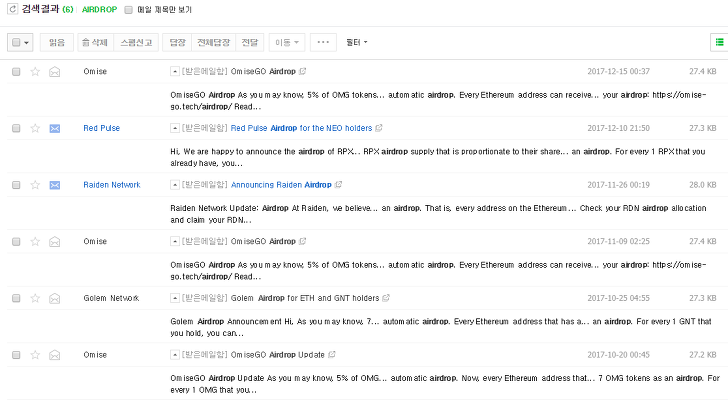Open Announcing Raiden Airdrop in new window icon
Viewport: 728px width, 407px height.
[338, 184]
